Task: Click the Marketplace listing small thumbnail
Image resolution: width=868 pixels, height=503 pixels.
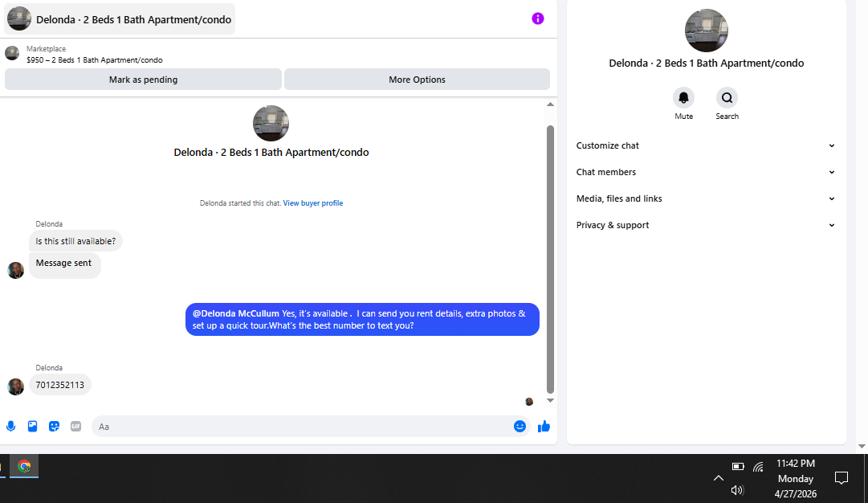Action: 12,53
